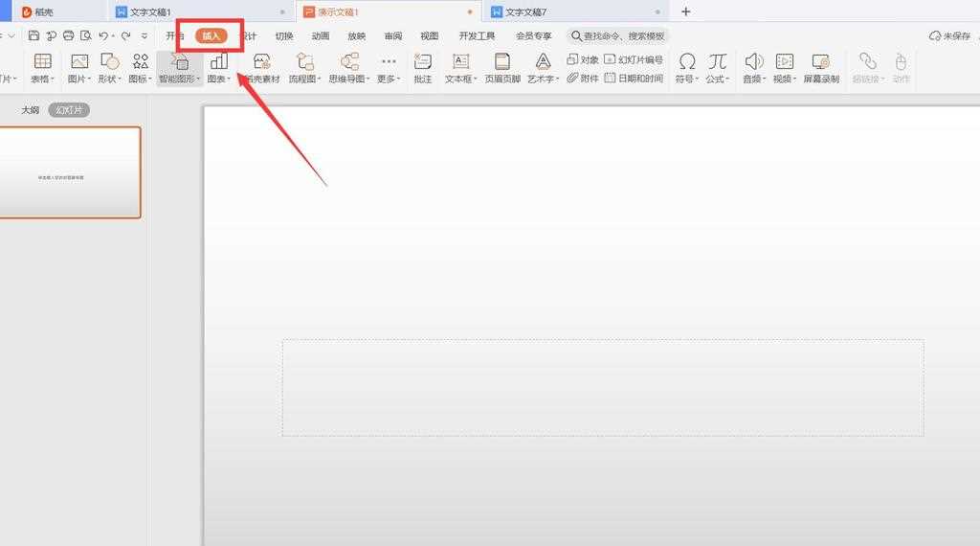980x546 pixels.
Task: Click the 表格 (Table) icon
Action: 42,62
